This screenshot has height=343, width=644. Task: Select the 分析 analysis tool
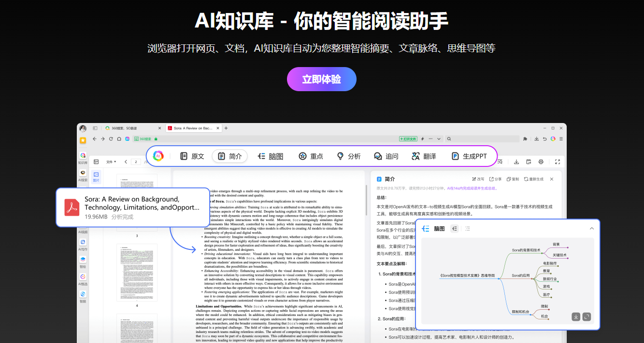pyautogui.click(x=349, y=156)
